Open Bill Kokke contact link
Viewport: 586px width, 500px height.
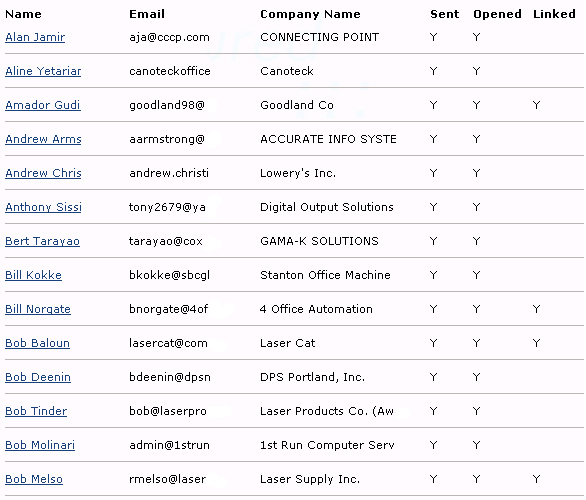[33, 275]
